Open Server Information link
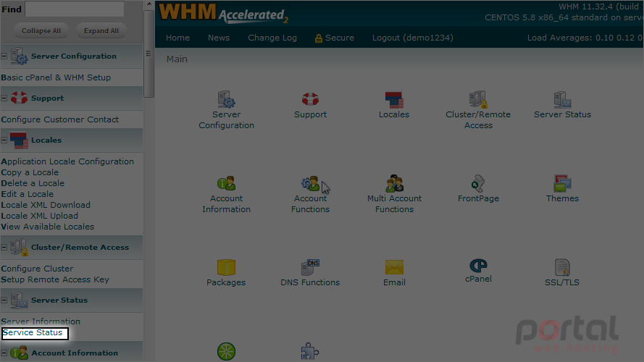This screenshot has height=362, width=644. (41, 321)
